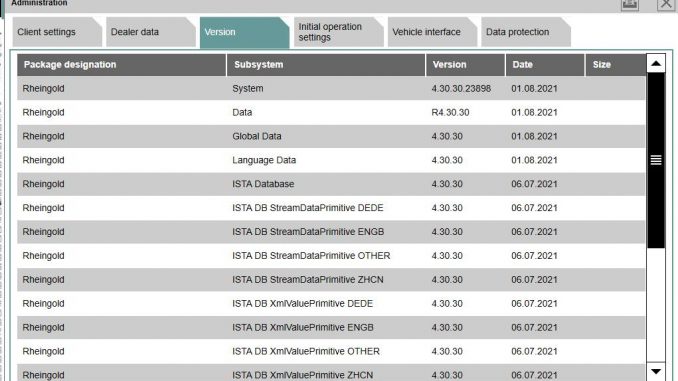The height and width of the screenshot is (381, 678).
Task: Sort by Version column header
Action: click(x=466, y=65)
